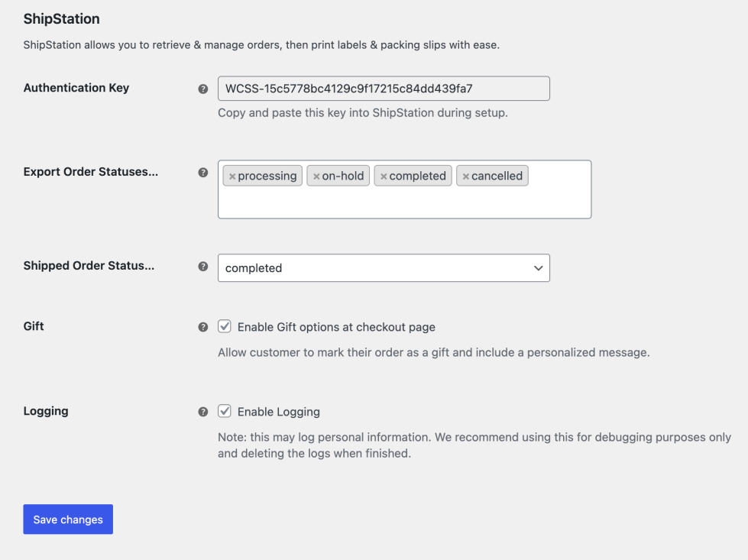
Task: Click the ShipStation description sentence
Action: coord(261,45)
